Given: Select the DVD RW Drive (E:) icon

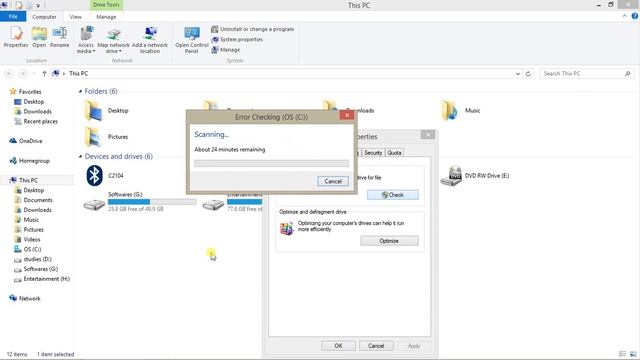Looking at the screenshot, I should 451,176.
